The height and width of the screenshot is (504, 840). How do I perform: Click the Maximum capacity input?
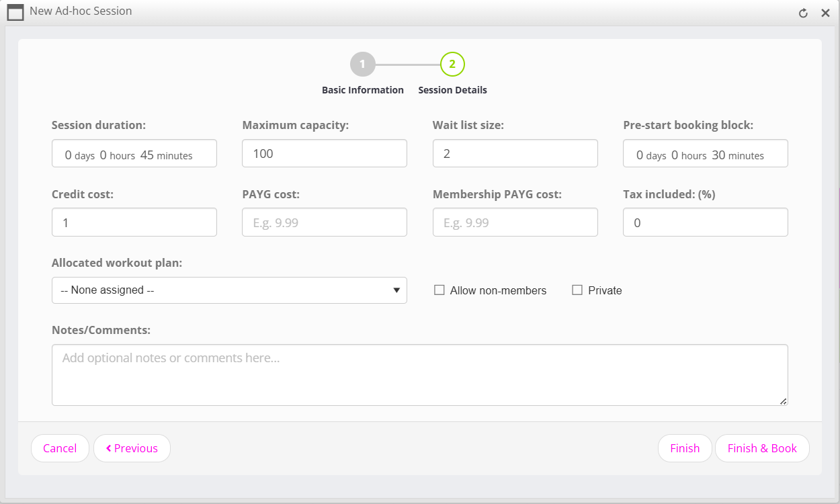click(x=324, y=153)
